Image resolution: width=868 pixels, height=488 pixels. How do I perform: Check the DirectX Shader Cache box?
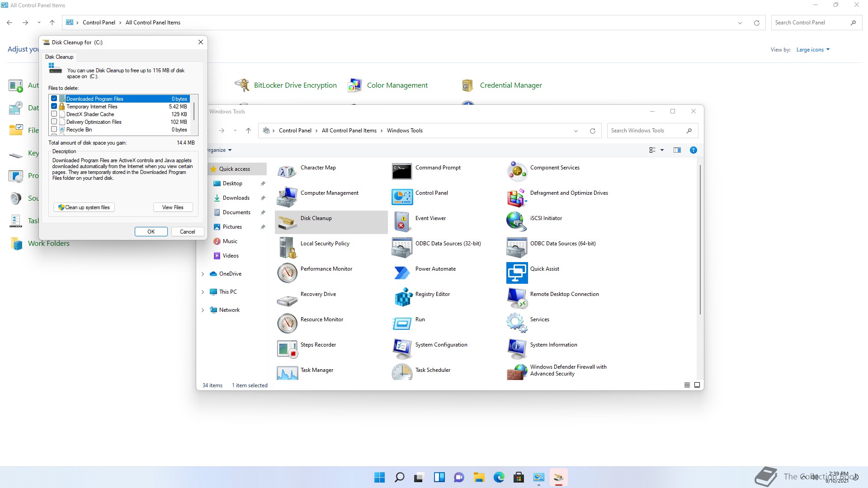(54, 114)
